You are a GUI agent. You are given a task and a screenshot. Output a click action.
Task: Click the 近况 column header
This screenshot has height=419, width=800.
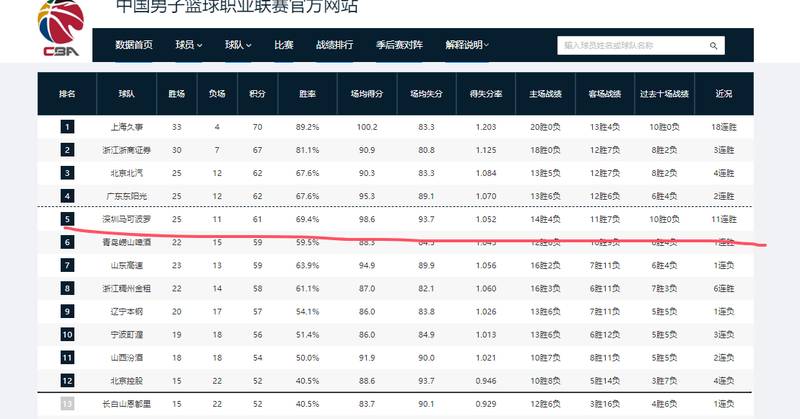point(723,94)
